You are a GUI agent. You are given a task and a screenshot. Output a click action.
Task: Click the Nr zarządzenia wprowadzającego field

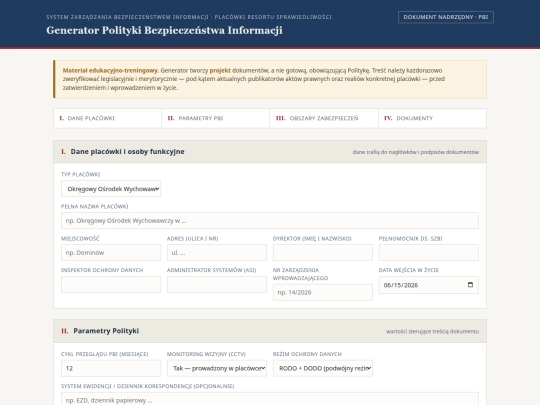coord(323,292)
